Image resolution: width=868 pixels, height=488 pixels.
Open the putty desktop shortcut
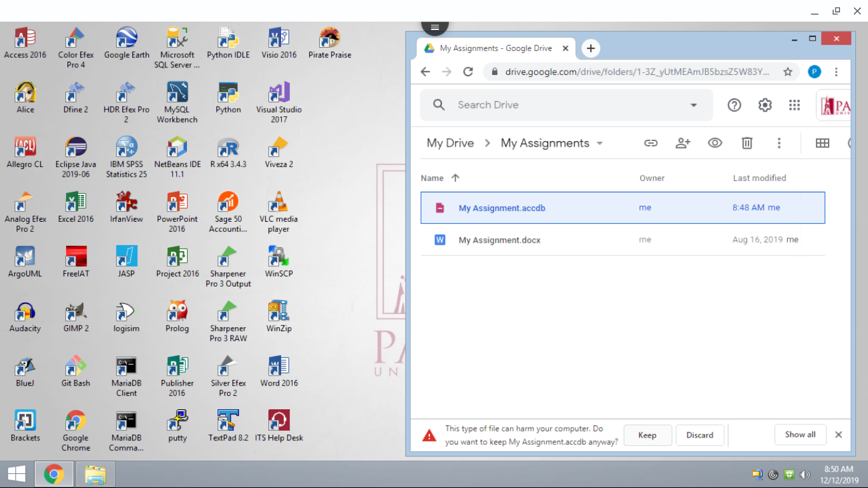pyautogui.click(x=177, y=427)
